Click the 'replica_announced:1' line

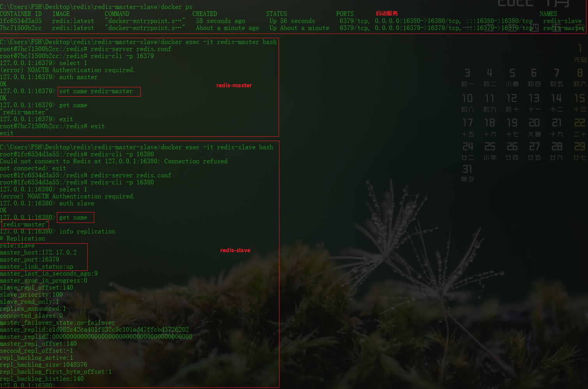pos(33,308)
